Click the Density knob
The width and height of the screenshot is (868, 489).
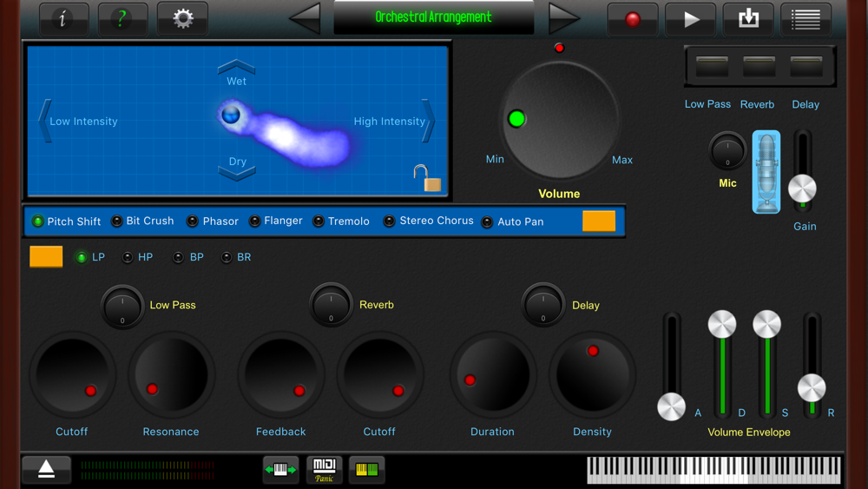click(592, 375)
